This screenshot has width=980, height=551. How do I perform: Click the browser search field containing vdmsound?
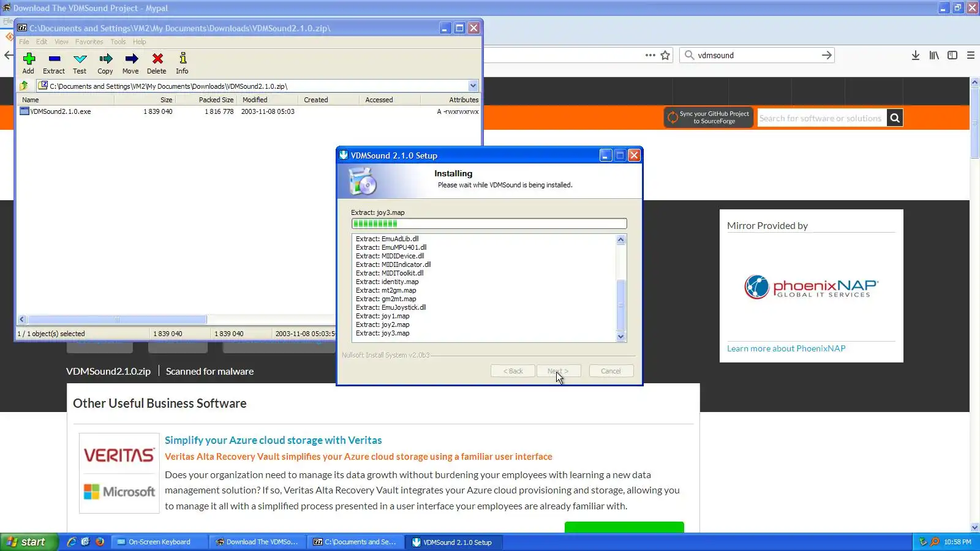[x=757, y=55]
